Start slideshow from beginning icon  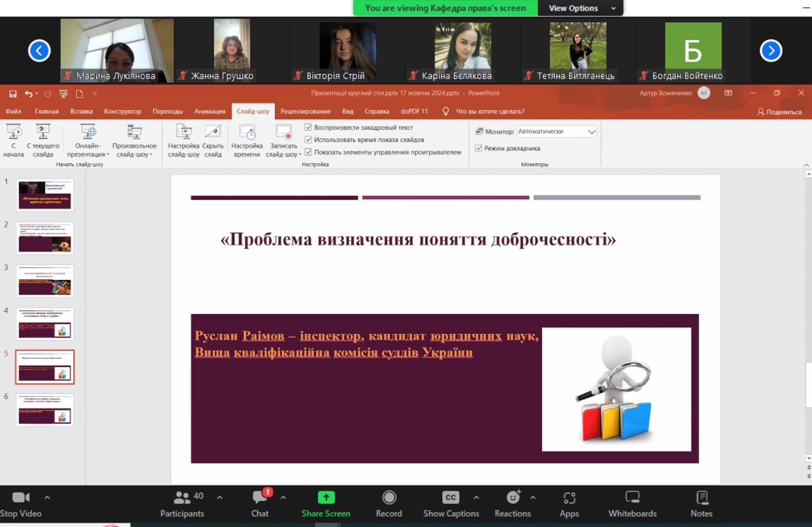[14, 132]
